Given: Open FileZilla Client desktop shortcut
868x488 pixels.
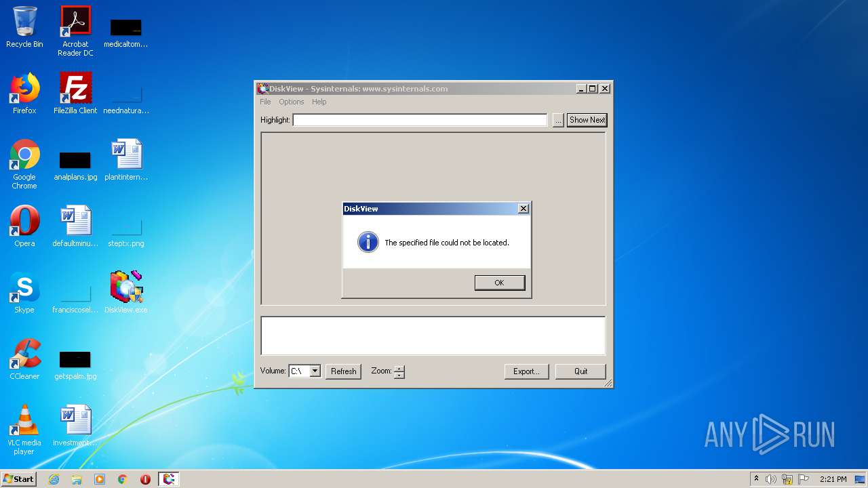Looking at the screenshot, I should pyautogui.click(x=75, y=94).
